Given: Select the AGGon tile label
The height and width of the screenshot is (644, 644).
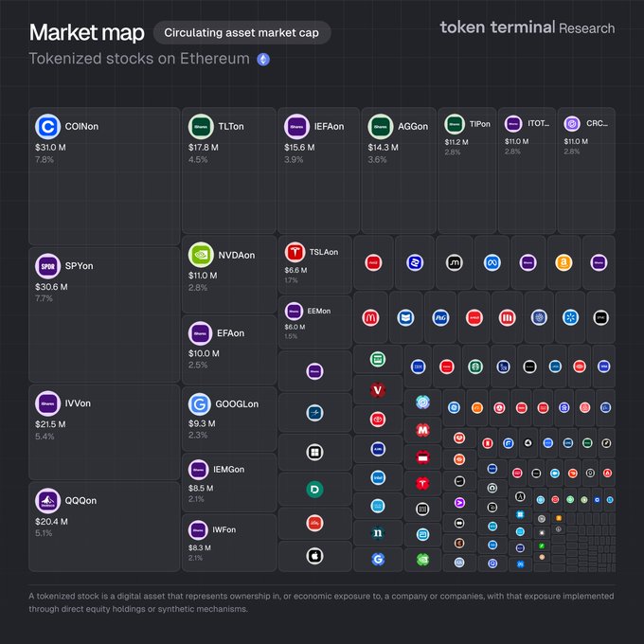Looking at the screenshot, I should (x=412, y=126).
